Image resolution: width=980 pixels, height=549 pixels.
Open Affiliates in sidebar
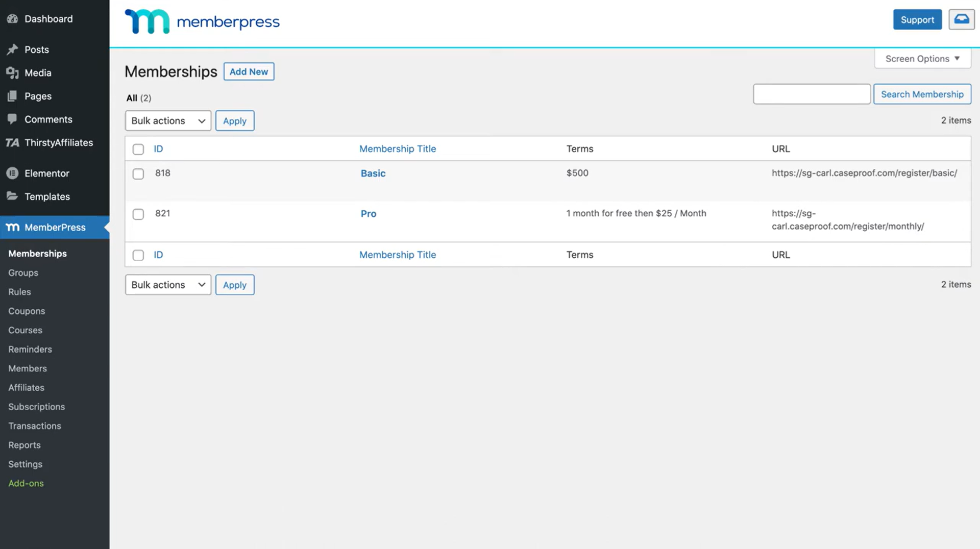point(26,388)
